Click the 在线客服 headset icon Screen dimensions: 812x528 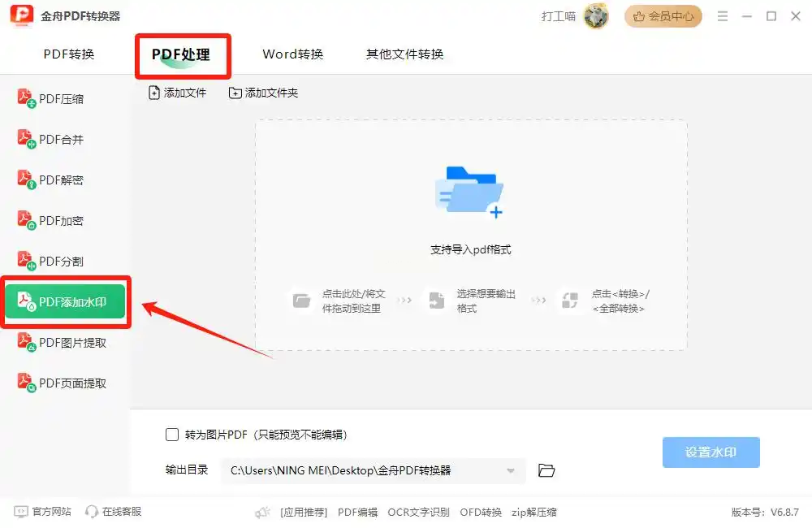pos(92,512)
